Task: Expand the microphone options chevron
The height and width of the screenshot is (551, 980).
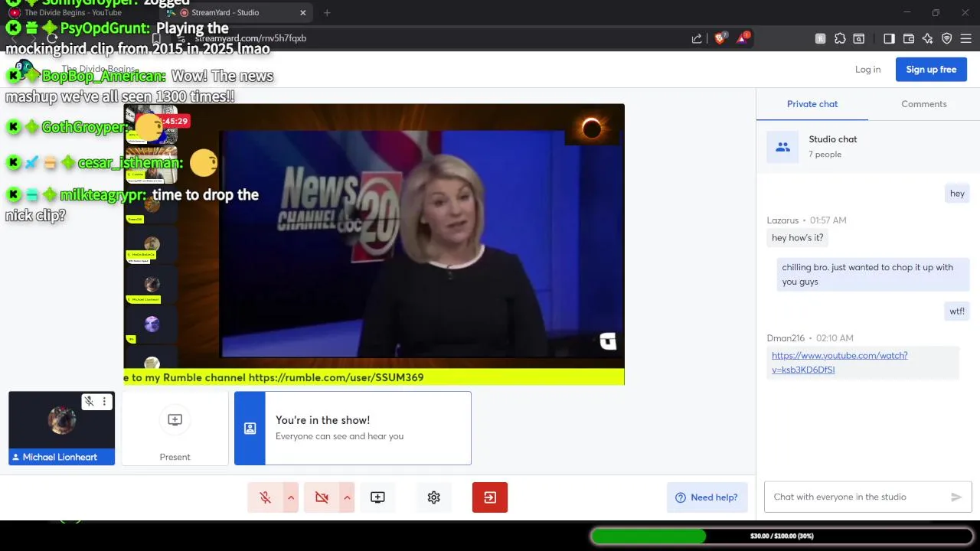Action: (x=291, y=497)
